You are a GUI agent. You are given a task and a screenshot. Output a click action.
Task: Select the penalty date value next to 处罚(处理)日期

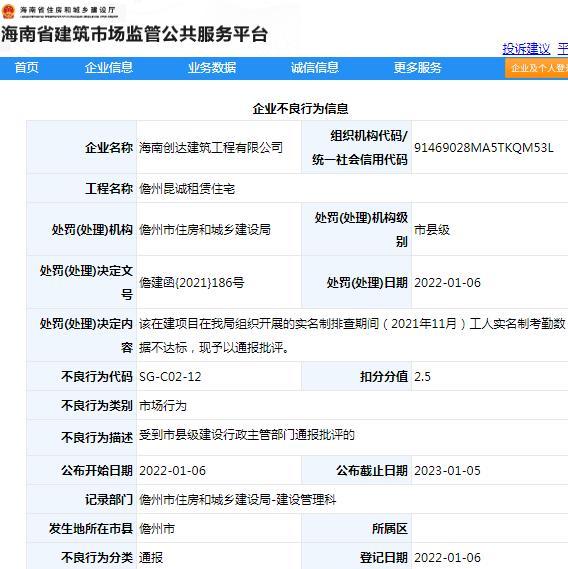[447, 282]
